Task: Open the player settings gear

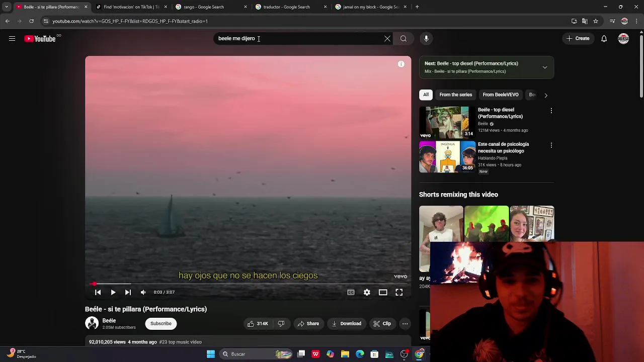Action: point(367,292)
